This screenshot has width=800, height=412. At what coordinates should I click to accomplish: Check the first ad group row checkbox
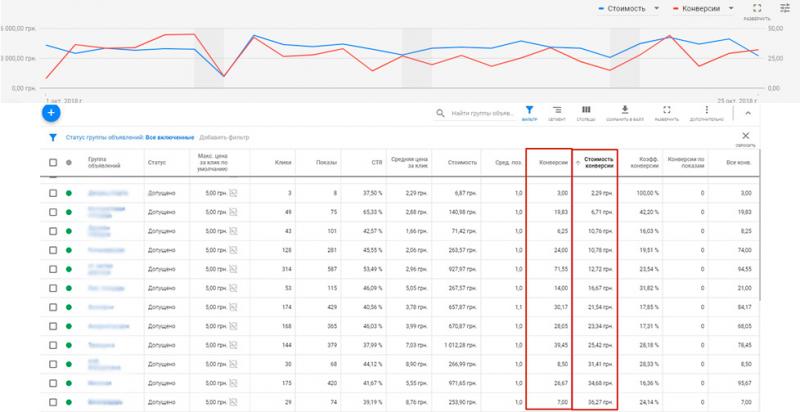[x=53, y=193]
